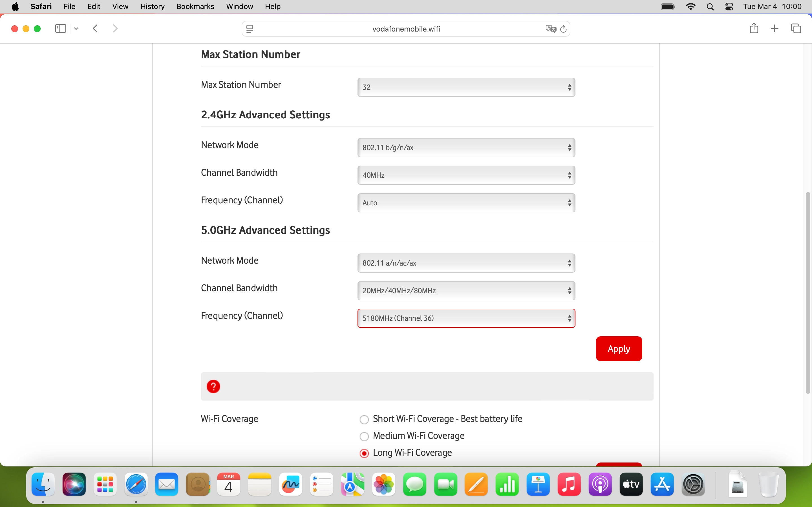Image resolution: width=812 pixels, height=507 pixels.
Task: Open the Share menu in Safari
Action: tap(754, 28)
